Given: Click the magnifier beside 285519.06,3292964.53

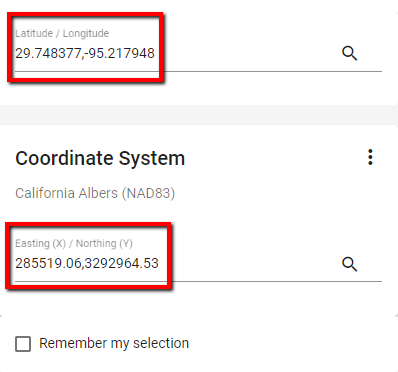Looking at the screenshot, I should (349, 264).
